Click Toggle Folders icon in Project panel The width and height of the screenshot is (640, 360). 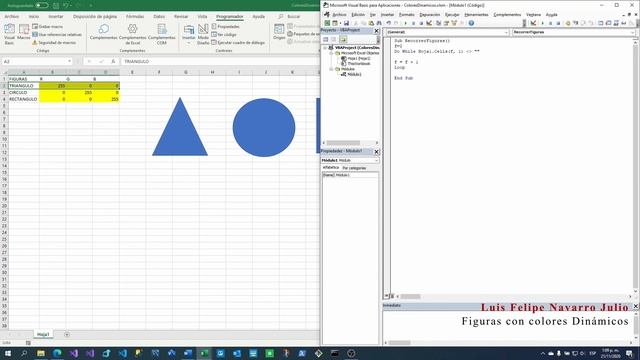tap(343, 39)
